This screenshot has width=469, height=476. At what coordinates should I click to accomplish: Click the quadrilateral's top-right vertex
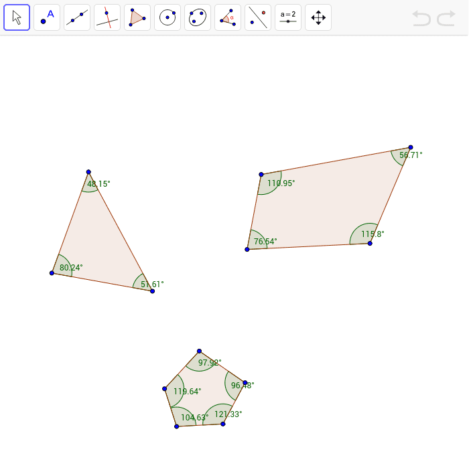(x=411, y=147)
